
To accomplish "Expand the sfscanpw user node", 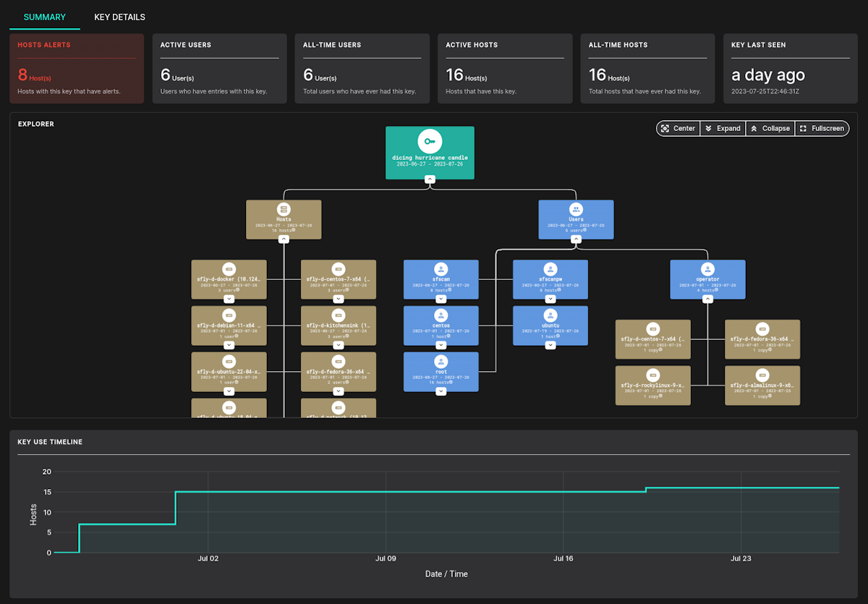I will [550, 298].
